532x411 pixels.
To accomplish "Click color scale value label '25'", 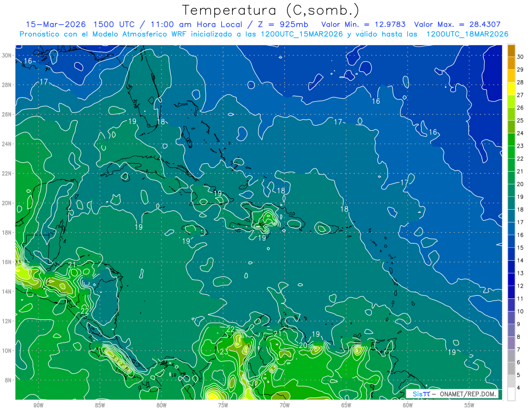I will (520, 121).
